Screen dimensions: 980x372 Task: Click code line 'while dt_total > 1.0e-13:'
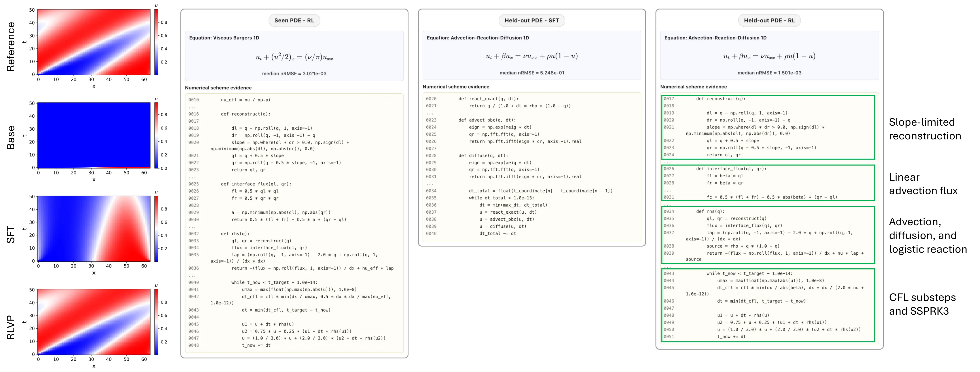(501, 198)
